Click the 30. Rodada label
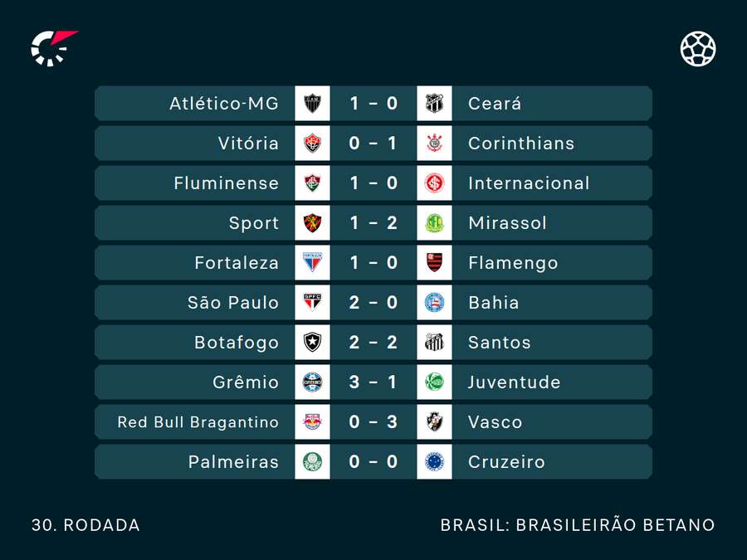747x560 pixels. pos(85,525)
